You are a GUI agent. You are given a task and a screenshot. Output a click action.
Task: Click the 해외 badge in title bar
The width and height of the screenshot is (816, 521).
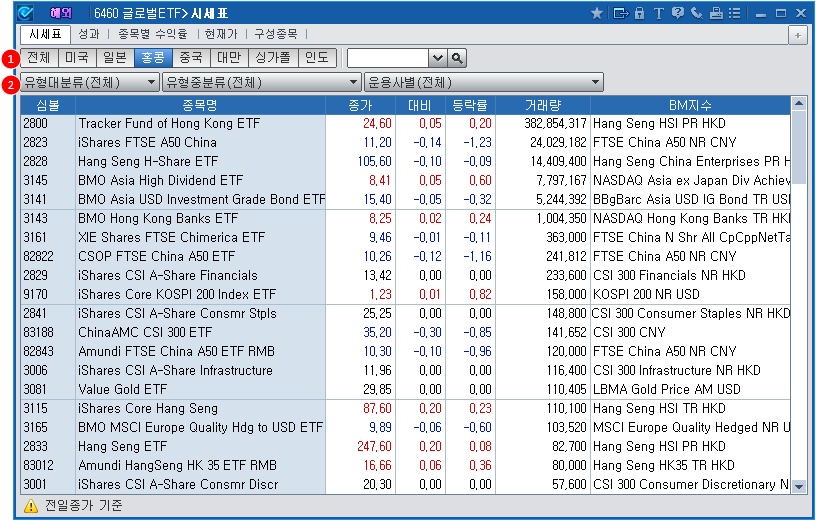pos(60,13)
